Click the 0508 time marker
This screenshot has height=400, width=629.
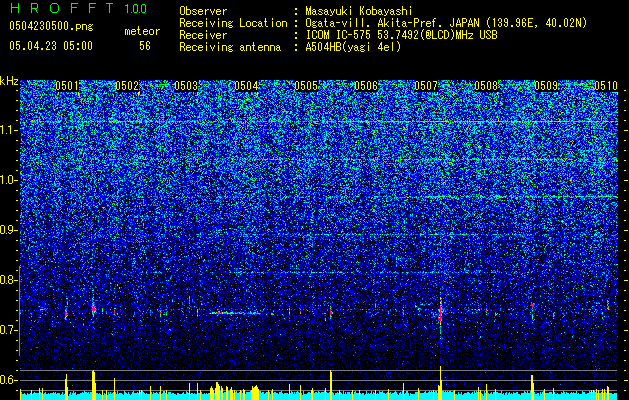pyautogui.click(x=486, y=86)
